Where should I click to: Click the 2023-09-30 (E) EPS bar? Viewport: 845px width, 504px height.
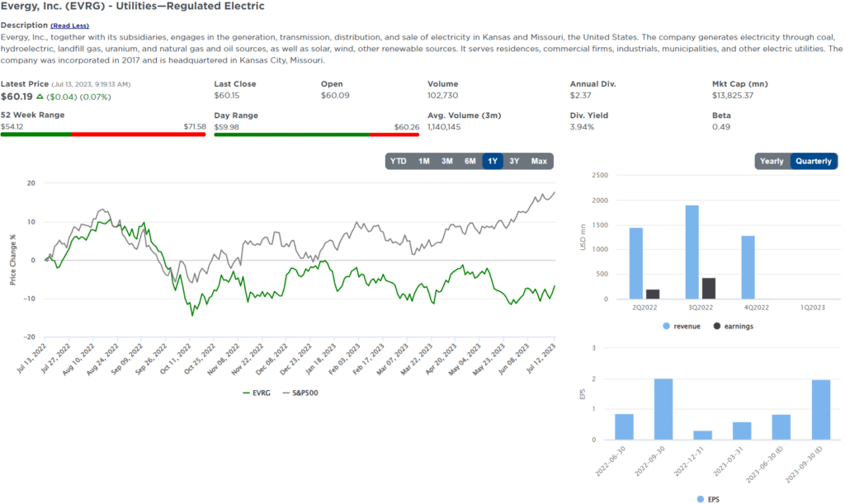coord(821,410)
